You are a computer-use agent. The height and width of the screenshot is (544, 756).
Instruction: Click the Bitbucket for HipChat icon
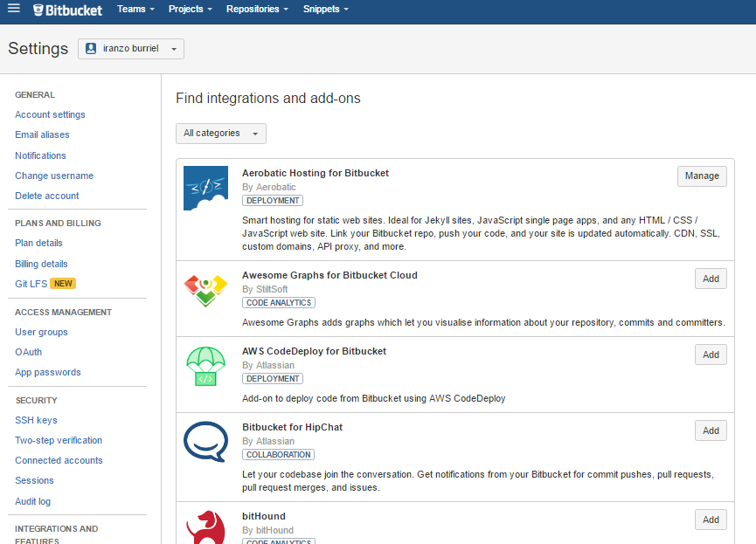(205, 442)
